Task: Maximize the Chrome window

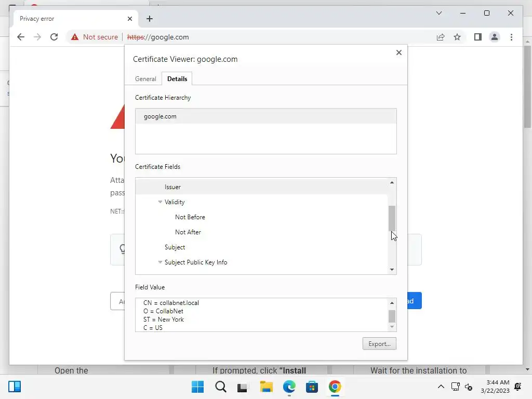Action: [487, 13]
